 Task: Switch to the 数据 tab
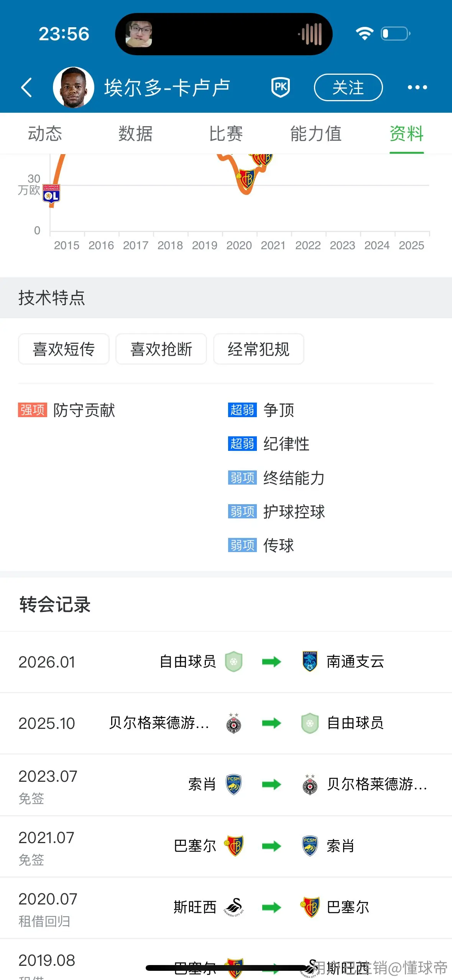click(135, 133)
